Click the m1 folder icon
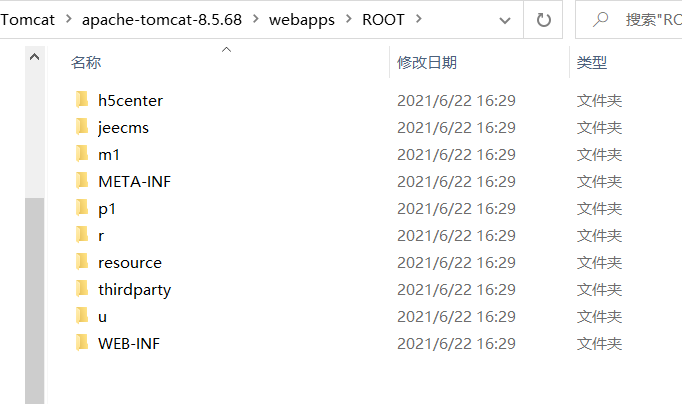This screenshot has height=404, width=682. click(x=82, y=154)
